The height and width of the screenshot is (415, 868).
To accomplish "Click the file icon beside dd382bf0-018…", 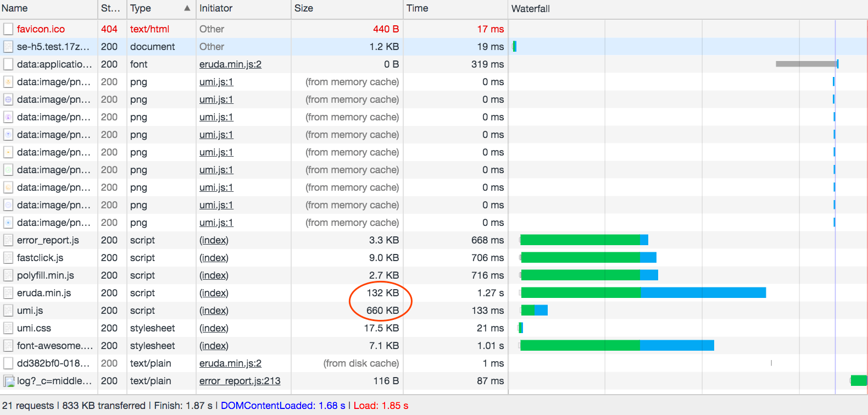I will (x=8, y=363).
